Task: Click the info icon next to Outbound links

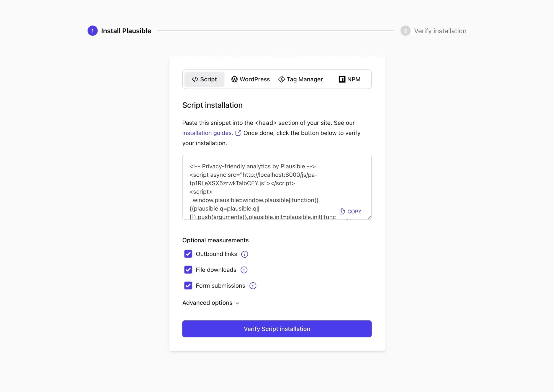Action: point(245,254)
